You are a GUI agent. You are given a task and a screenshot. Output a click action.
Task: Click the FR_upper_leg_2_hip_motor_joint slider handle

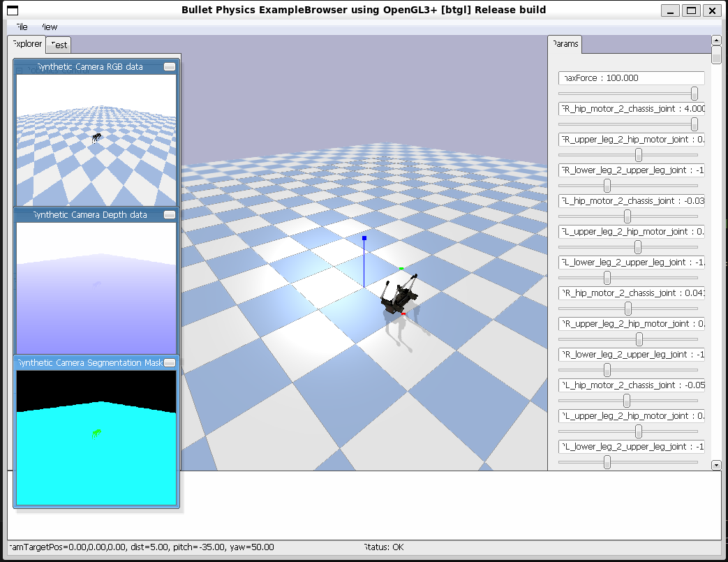click(639, 155)
